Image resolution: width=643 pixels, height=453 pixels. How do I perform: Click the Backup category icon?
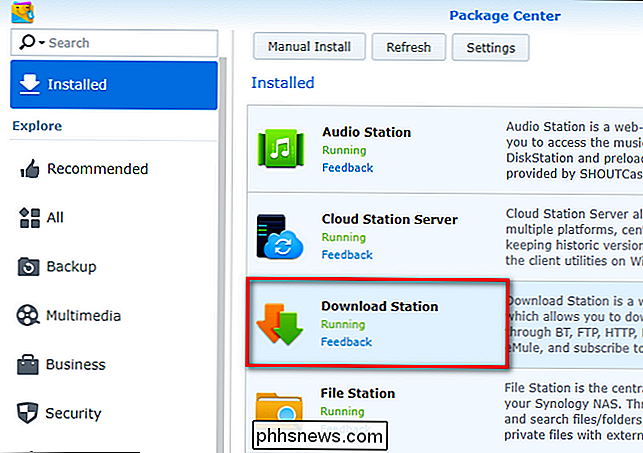[x=29, y=267]
